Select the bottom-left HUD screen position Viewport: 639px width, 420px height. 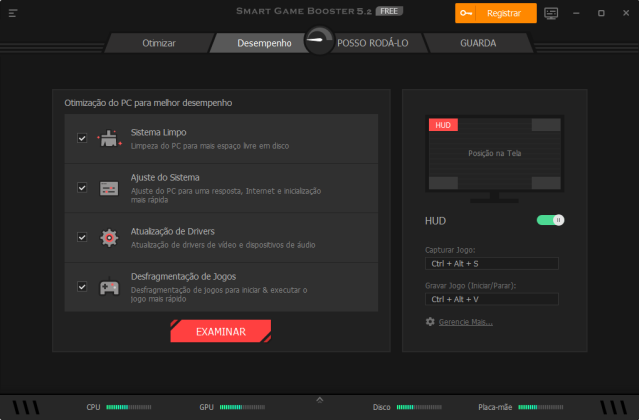pyautogui.click(x=443, y=183)
